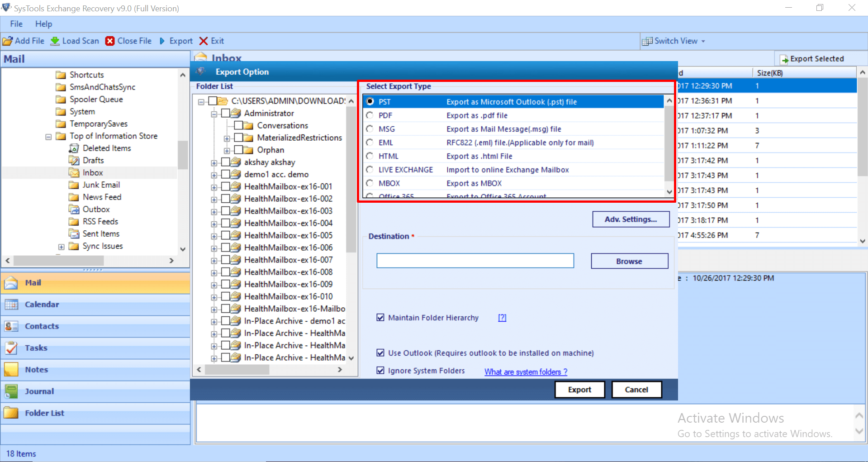The width and height of the screenshot is (868, 462).
Task: Open the Calendar section icon
Action: click(11, 305)
